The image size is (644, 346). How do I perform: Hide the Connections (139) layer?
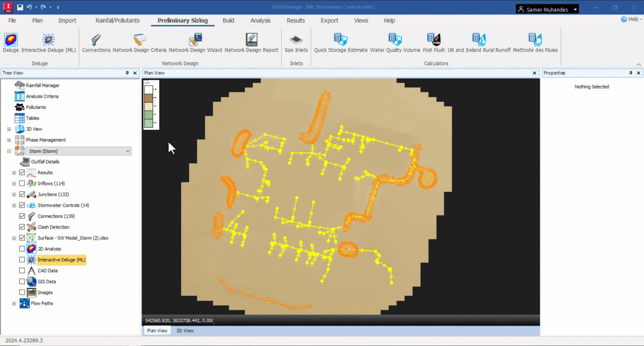pos(22,216)
